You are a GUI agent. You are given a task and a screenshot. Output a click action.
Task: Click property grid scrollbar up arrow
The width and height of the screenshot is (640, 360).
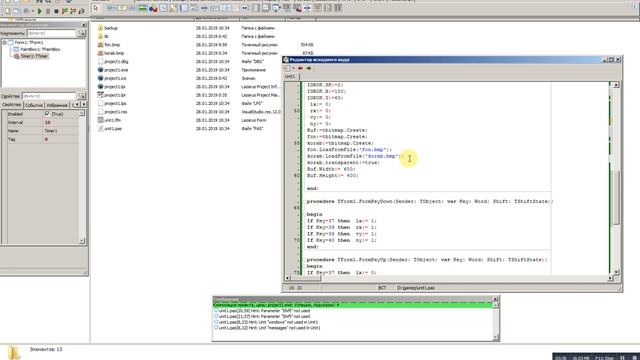click(82, 113)
